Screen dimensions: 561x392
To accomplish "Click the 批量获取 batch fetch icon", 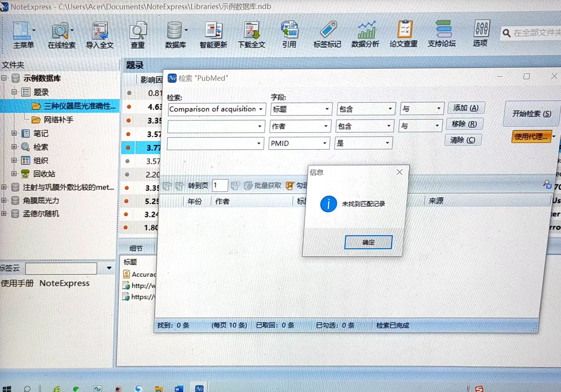I will click(248, 186).
